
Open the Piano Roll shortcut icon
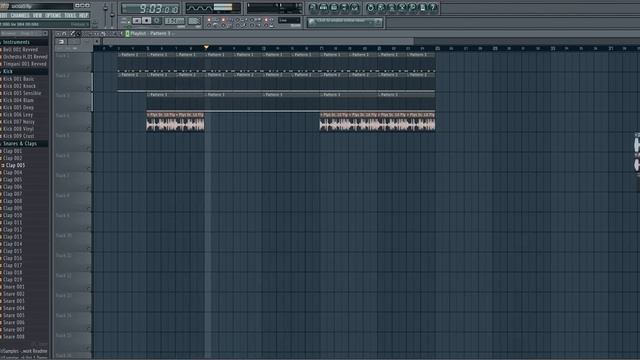coord(334,8)
